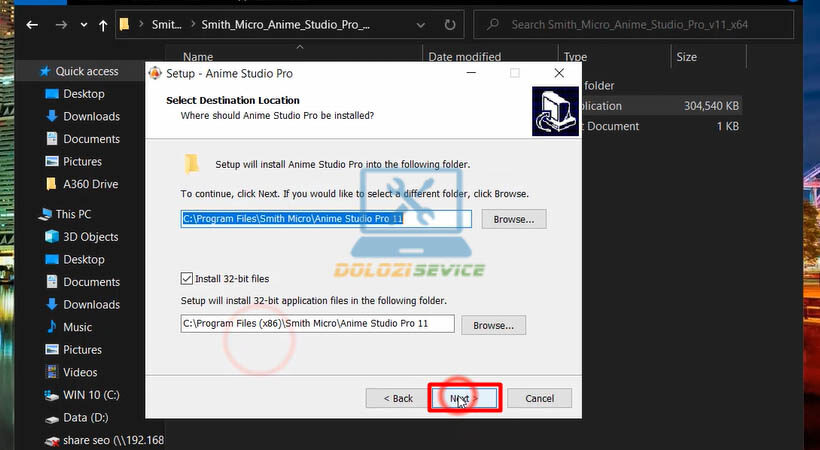Click the Music note icon
820x450 pixels.
click(x=52, y=327)
